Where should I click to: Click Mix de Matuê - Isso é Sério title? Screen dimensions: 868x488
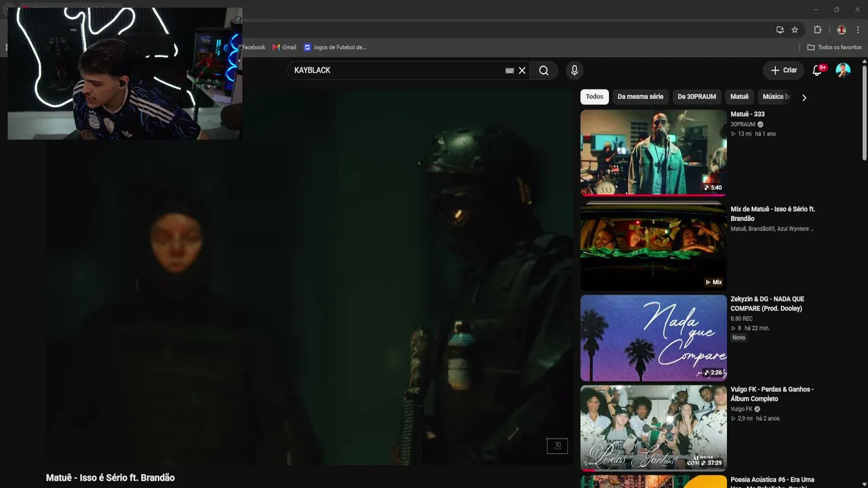coord(772,214)
